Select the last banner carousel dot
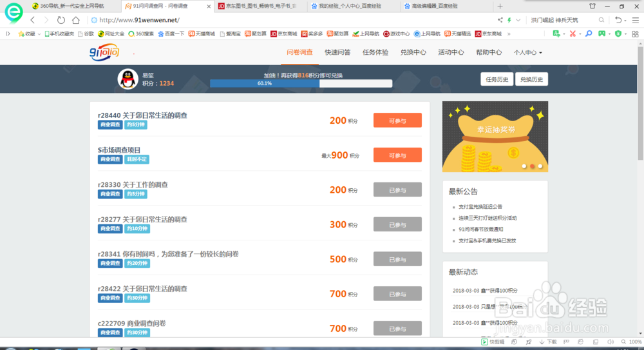The image size is (644, 350). coord(540,166)
